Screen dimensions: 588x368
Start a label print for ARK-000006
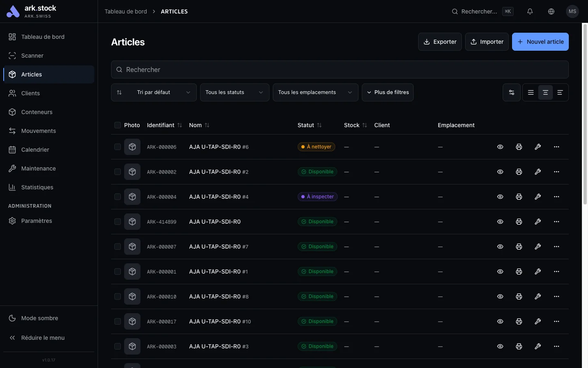pos(519,147)
